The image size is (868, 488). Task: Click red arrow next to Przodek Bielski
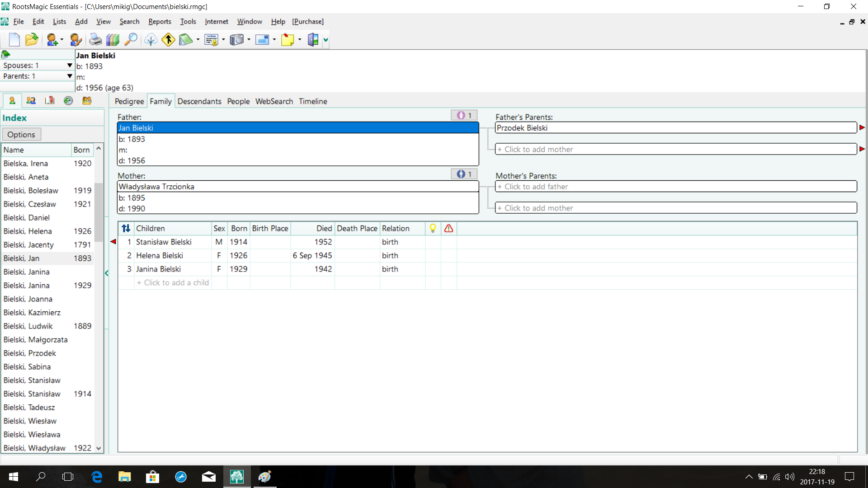tap(862, 128)
